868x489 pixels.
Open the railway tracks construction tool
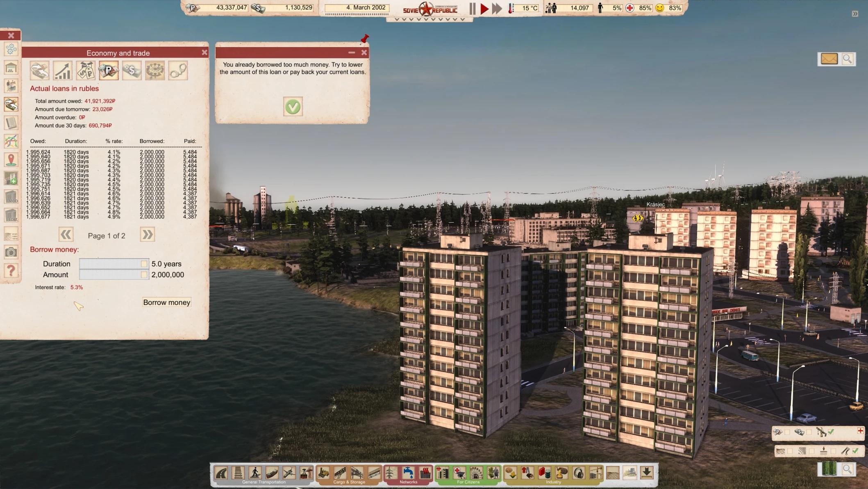(238, 473)
